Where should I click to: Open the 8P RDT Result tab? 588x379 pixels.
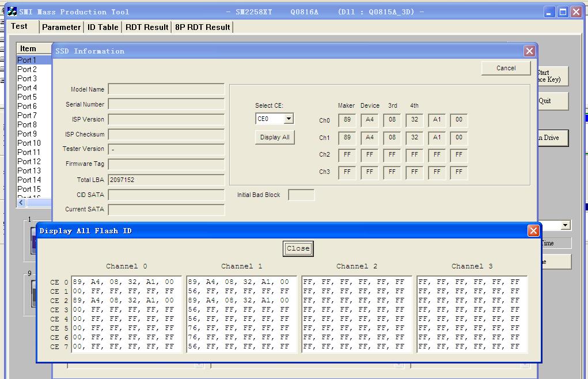pyautogui.click(x=203, y=27)
